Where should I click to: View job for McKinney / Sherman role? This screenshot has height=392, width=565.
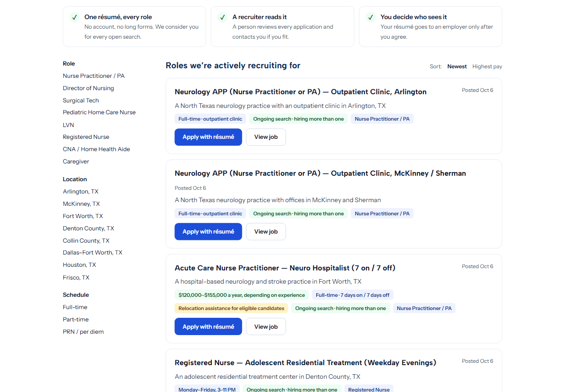click(266, 232)
